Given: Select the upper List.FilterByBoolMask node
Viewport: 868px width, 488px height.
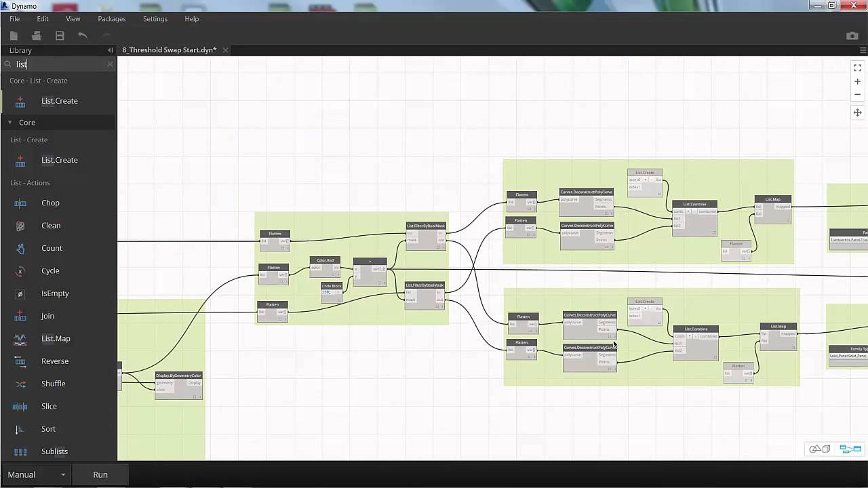Looking at the screenshot, I should coord(426,235).
